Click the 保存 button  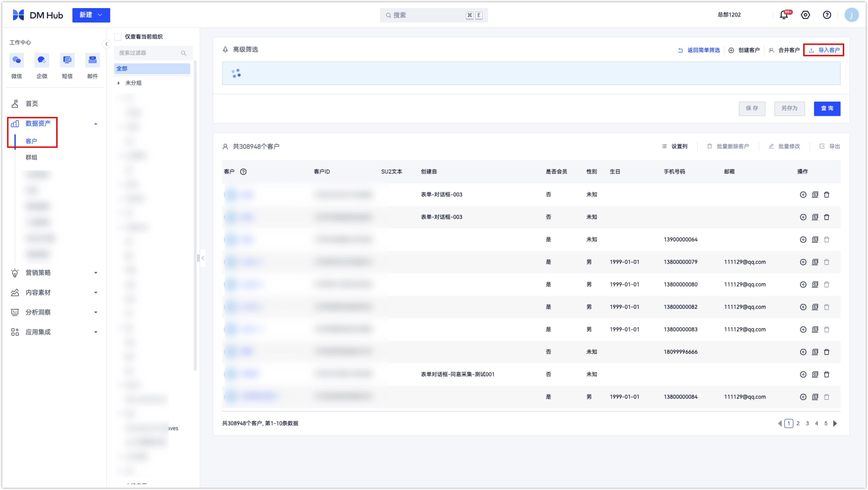pos(752,108)
